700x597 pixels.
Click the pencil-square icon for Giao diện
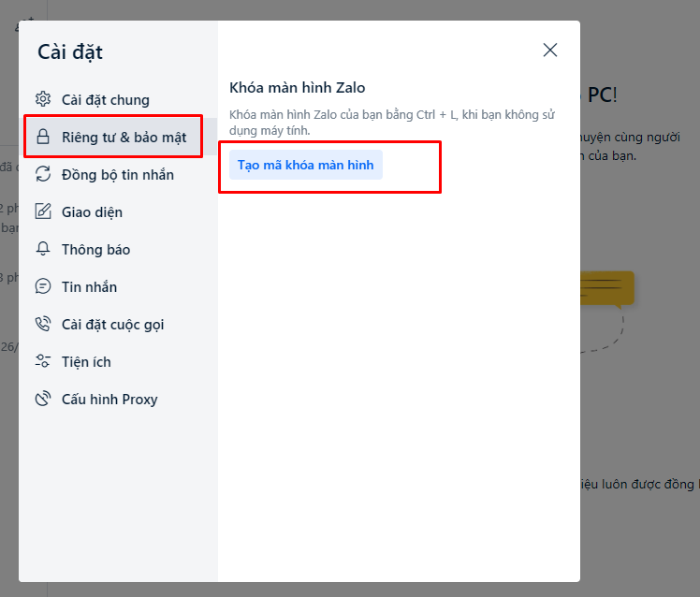coord(43,211)
